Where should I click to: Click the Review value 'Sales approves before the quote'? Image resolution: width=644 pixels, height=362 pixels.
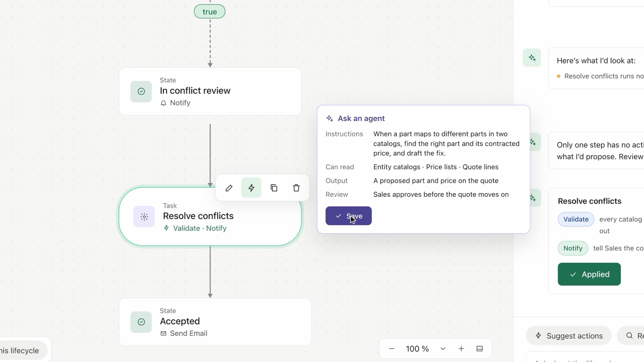[441, 194]
